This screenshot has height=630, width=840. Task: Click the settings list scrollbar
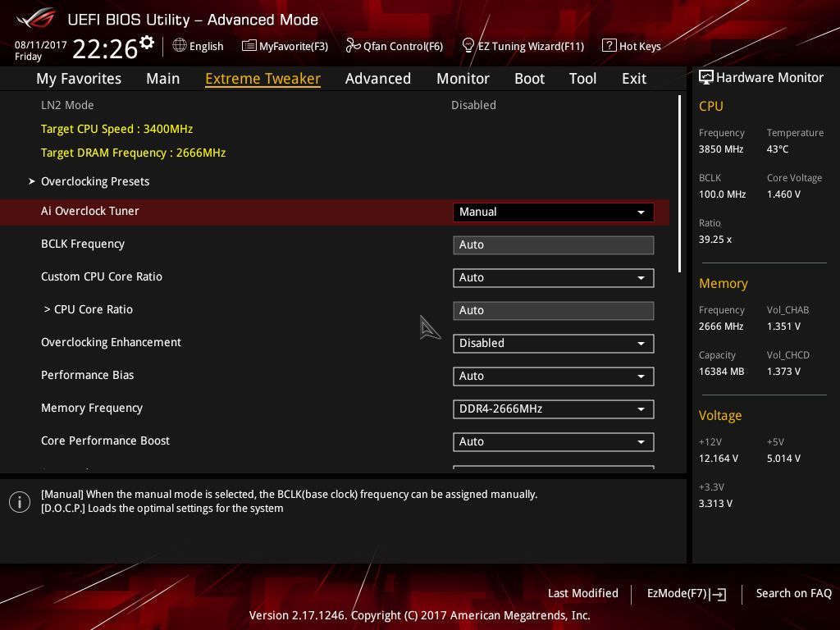679,184
